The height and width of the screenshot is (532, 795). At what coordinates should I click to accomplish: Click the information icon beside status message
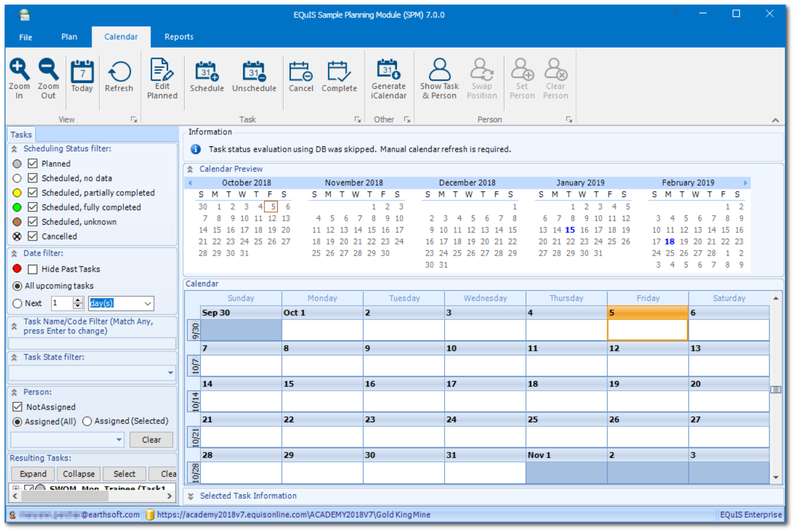tap(196, 149)
